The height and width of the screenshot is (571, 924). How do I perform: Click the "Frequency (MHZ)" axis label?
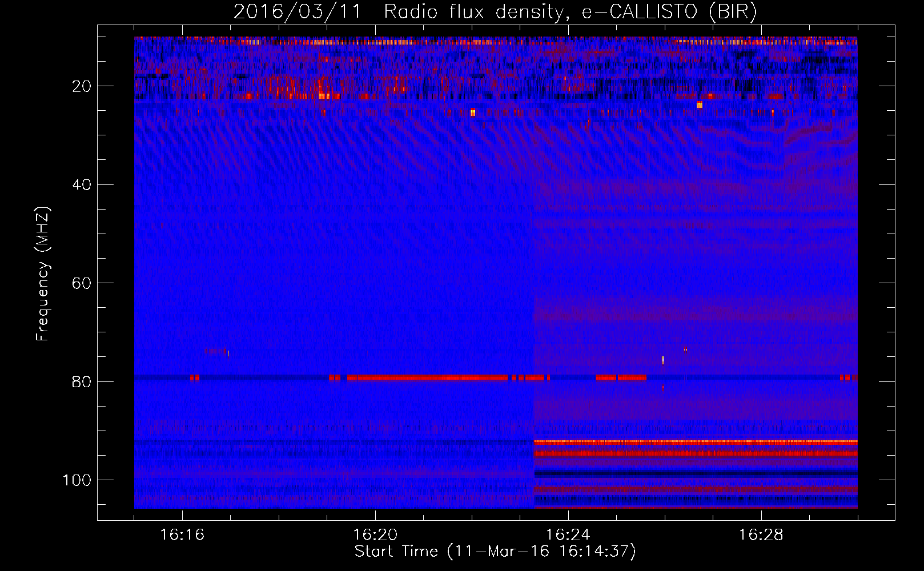click(43, 274)
